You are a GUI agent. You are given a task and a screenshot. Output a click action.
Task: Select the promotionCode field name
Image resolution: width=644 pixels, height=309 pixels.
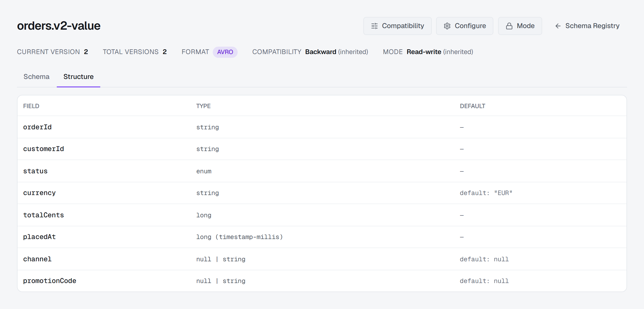click(x=50, y=281)
